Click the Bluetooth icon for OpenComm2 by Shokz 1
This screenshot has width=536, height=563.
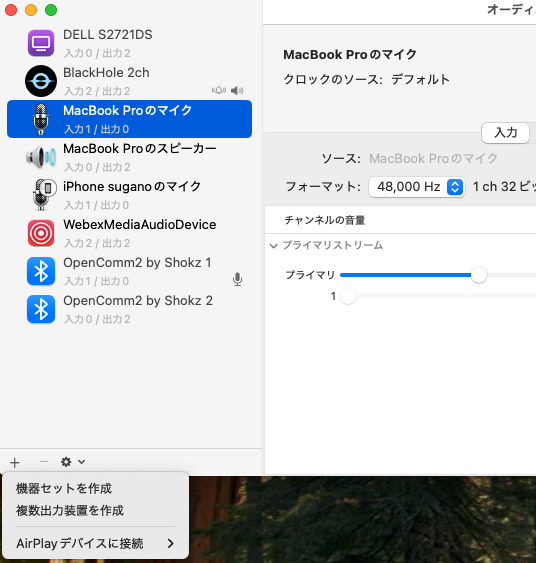[x=41, y=271]
